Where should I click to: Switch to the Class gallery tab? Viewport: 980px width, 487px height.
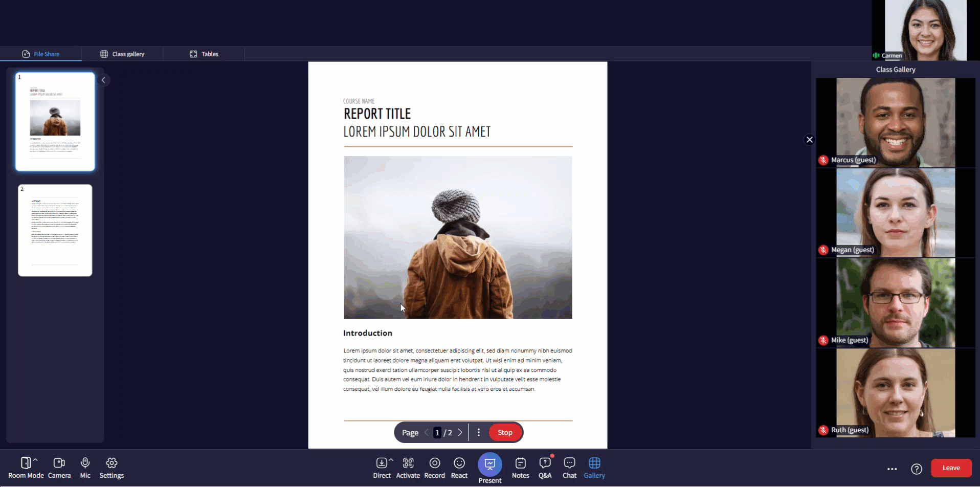pyautogui.click(x=122, y=54)
